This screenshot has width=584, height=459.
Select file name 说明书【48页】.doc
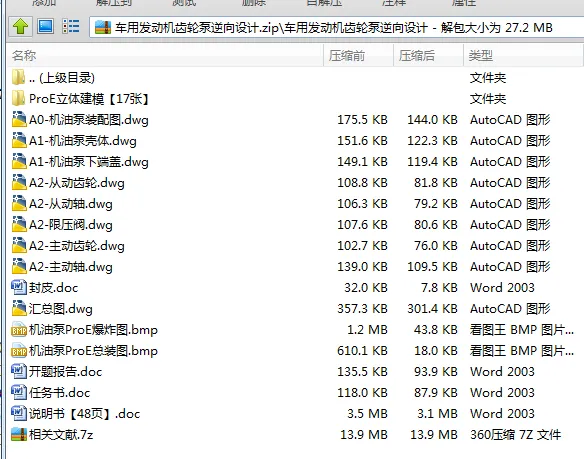click(85, 414)
